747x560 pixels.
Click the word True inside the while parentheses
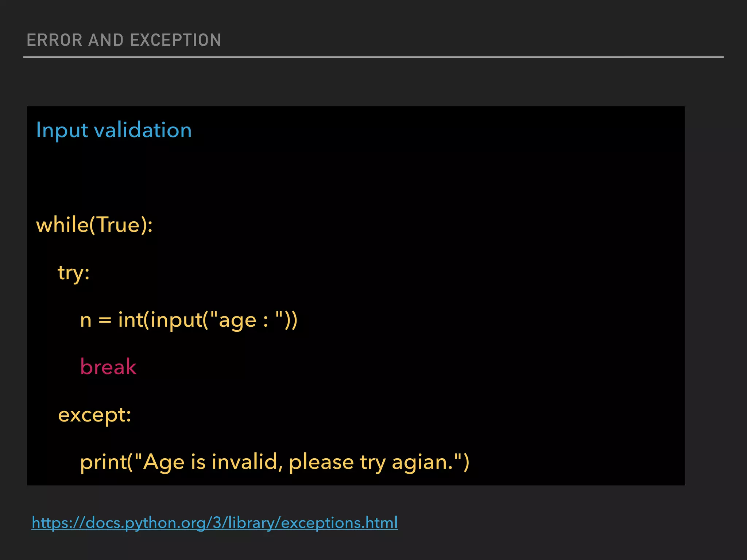(119, 225)
